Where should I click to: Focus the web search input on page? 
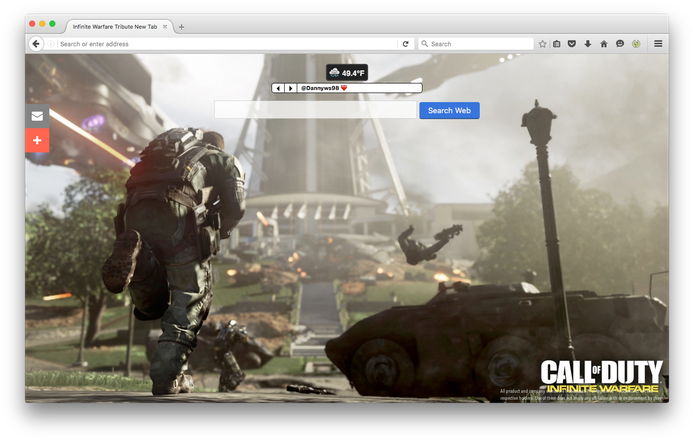(x=316, y=110)
